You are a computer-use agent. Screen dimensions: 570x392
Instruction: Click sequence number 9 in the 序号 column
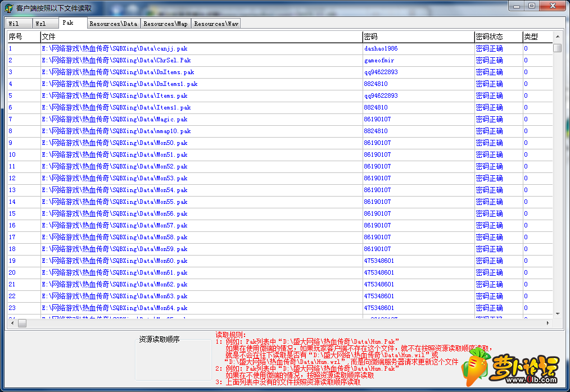coord(11,143)
